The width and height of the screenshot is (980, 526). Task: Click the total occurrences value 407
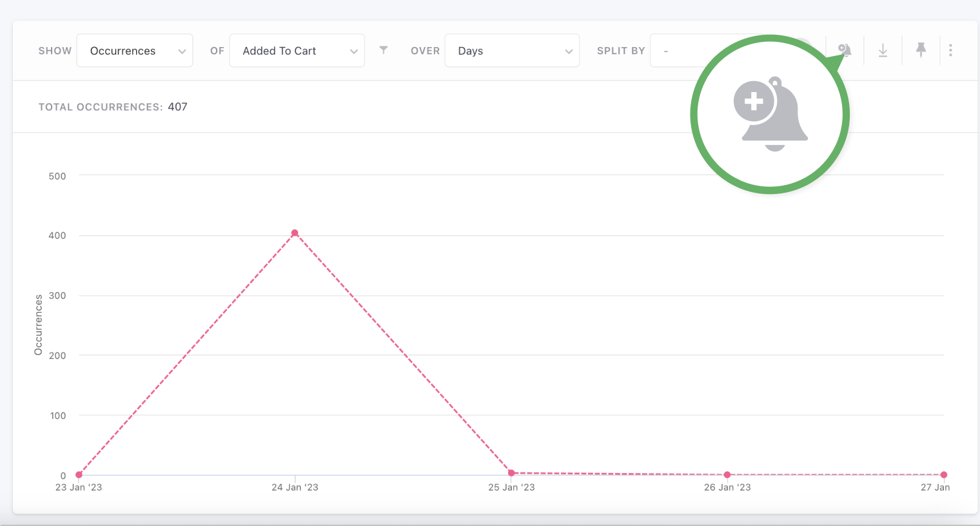pos(177,107)
